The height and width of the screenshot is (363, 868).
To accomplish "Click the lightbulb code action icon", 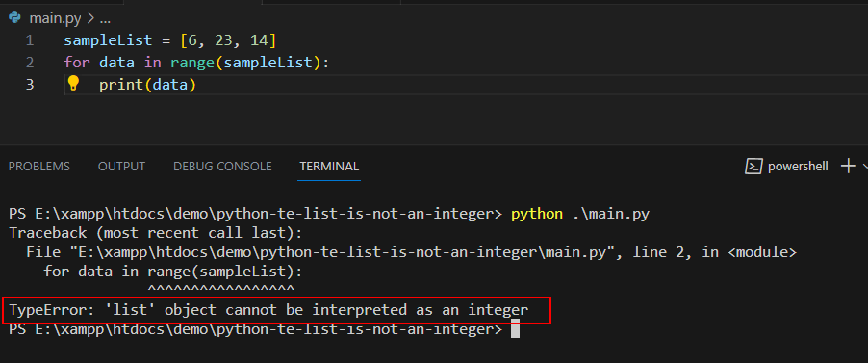I will coord(74,84).
